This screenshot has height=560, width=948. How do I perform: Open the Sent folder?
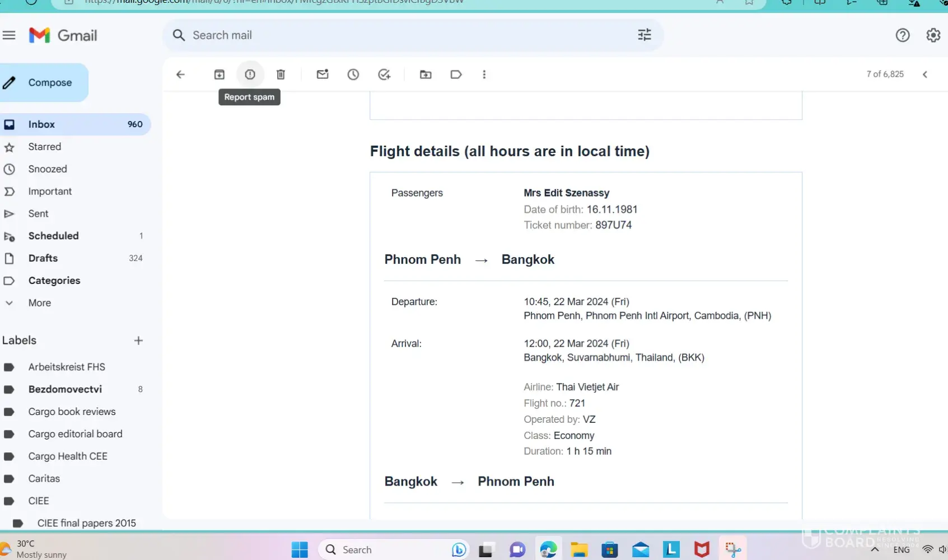(74, 214)
